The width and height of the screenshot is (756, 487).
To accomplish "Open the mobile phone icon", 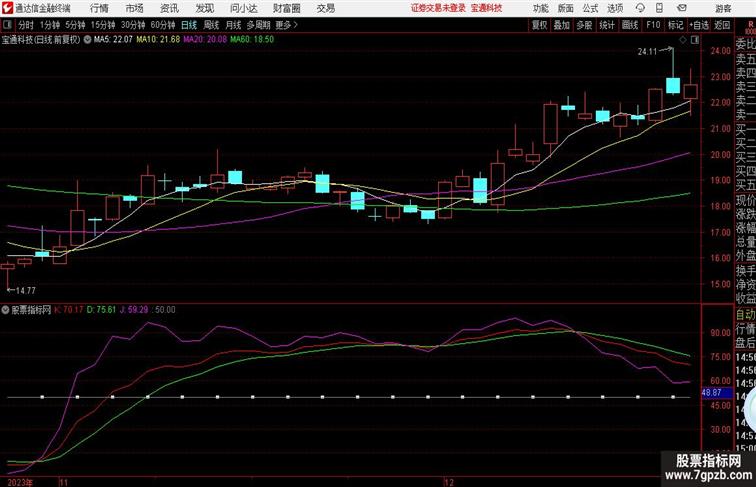I will (x=659, y=8).
